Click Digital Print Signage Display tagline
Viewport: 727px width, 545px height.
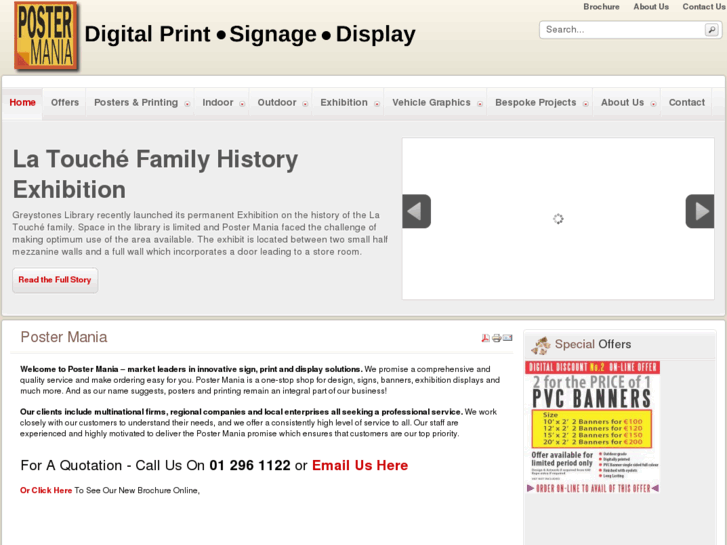pyautogui.click(x=250, y=34)
